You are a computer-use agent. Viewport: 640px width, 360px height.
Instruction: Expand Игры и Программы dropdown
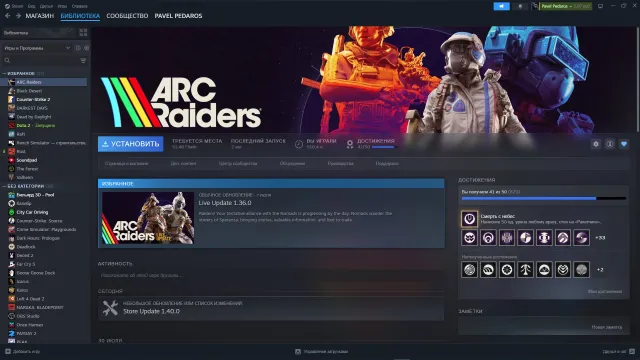tap(68, 48)
